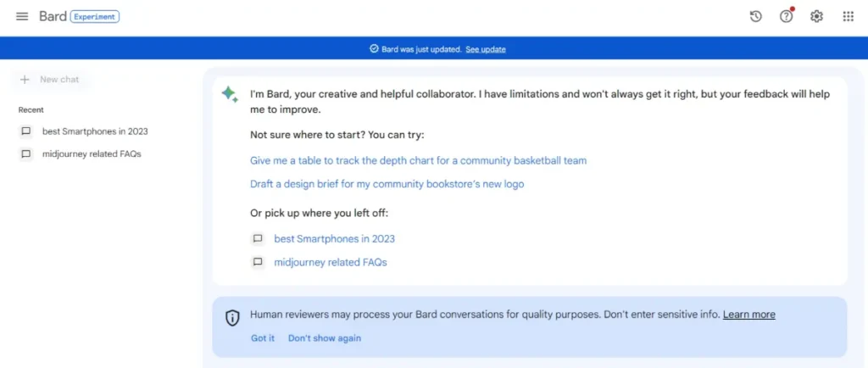Open the Help question mark icon
Screen dimensions: 868x368
pos(786,17)
